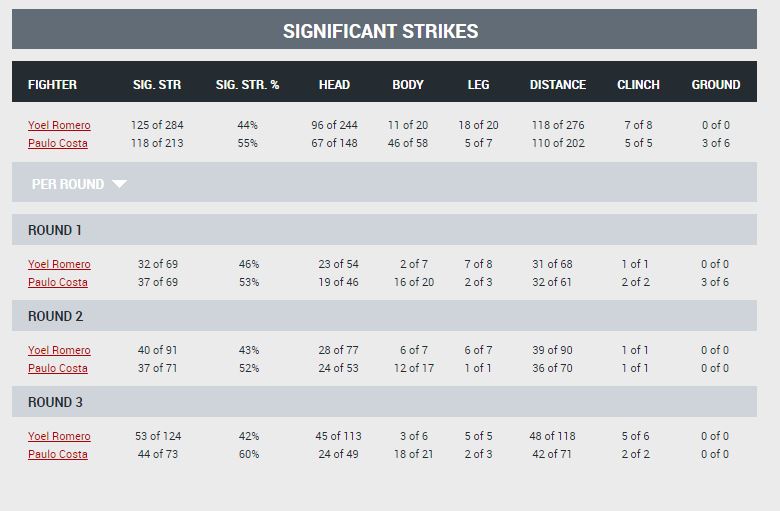Click the HEAD column header
The width and height of the screenshot is (780, 511).
click(334, 85)
